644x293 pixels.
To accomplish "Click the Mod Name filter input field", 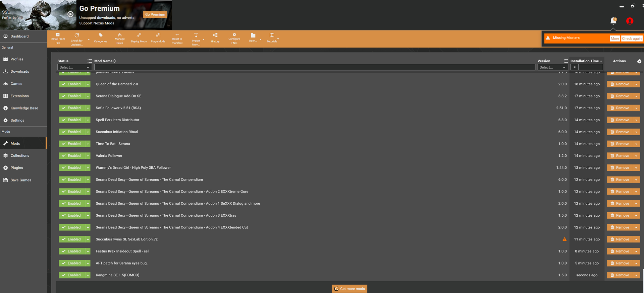I will [x=315, y=67].
